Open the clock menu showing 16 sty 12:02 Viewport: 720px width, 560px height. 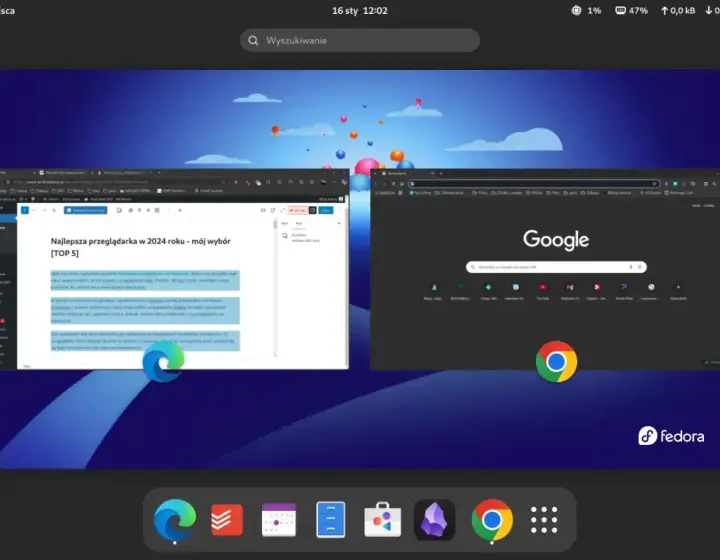tap(360, 11)
